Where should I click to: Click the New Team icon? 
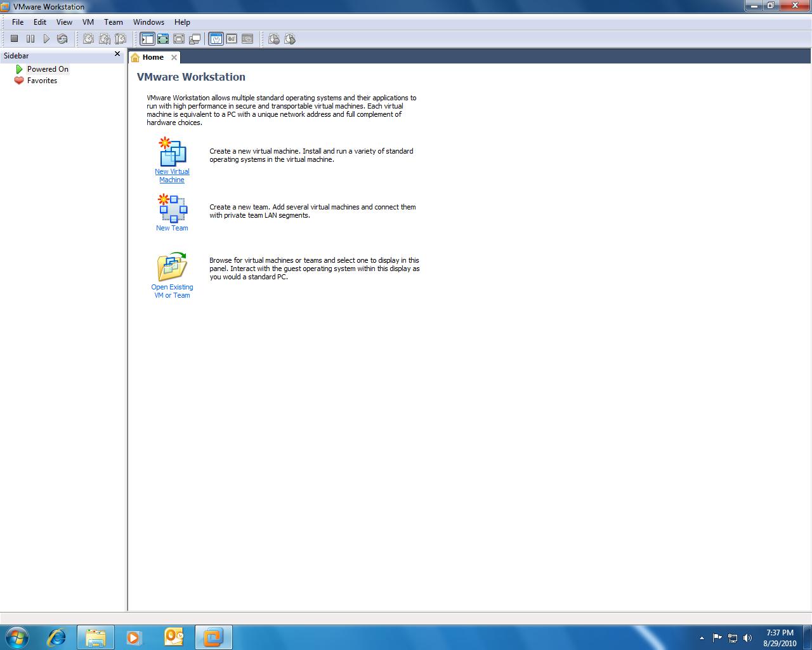[x=173, y=208]
